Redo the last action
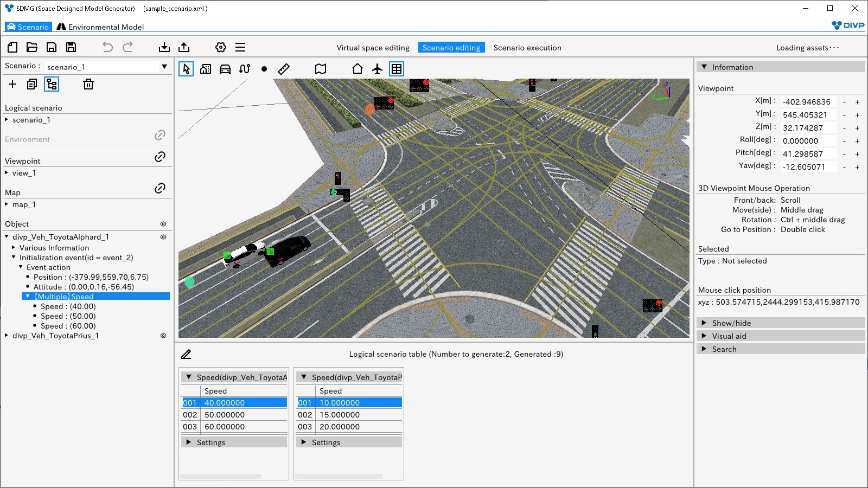 pyautogui.click(x=127, y=47)
